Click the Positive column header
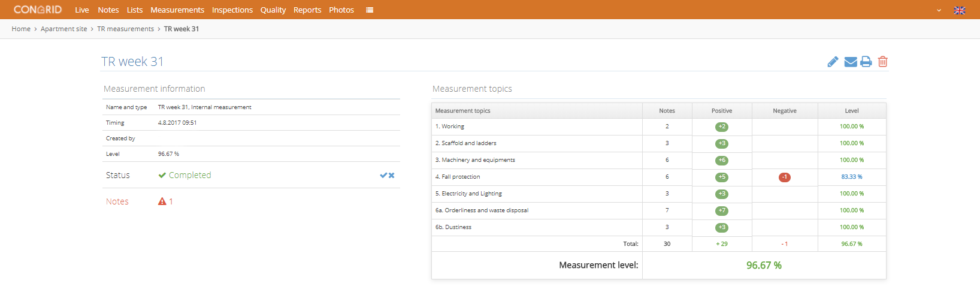 pyautogui.click(x=722, y=111)
